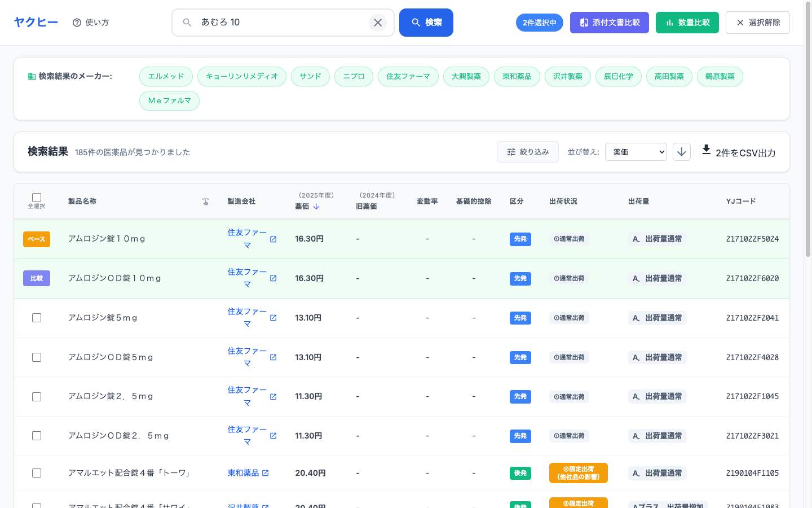Open the 並び替え sort dropdown

point(636,152)
